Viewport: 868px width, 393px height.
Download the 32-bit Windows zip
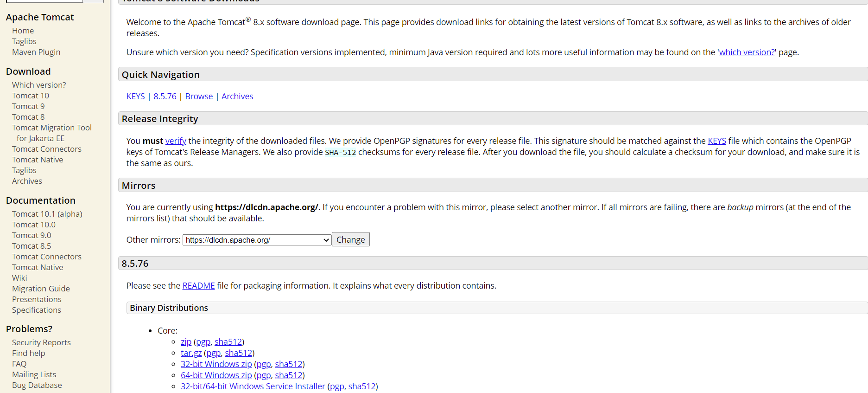point(216,364)
